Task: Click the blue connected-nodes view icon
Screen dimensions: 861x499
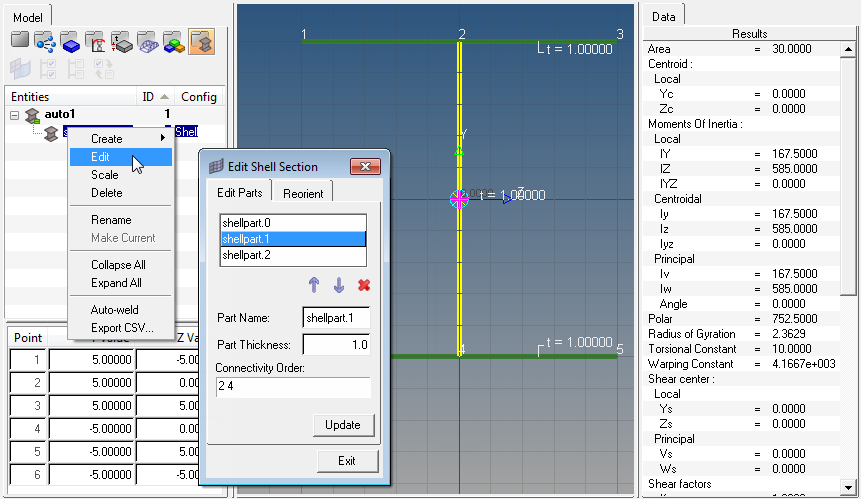Action: coord(45,41)
